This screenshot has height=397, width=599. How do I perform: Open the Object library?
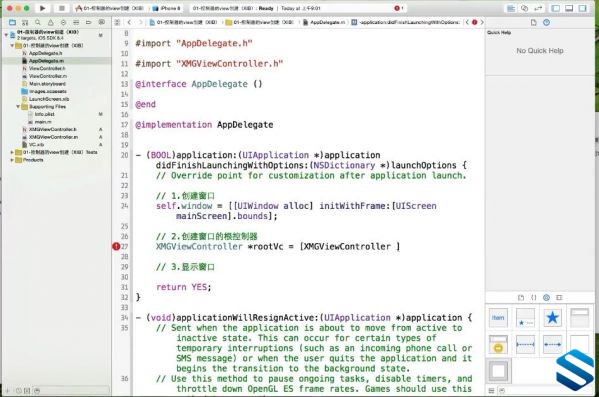point(547,298)
